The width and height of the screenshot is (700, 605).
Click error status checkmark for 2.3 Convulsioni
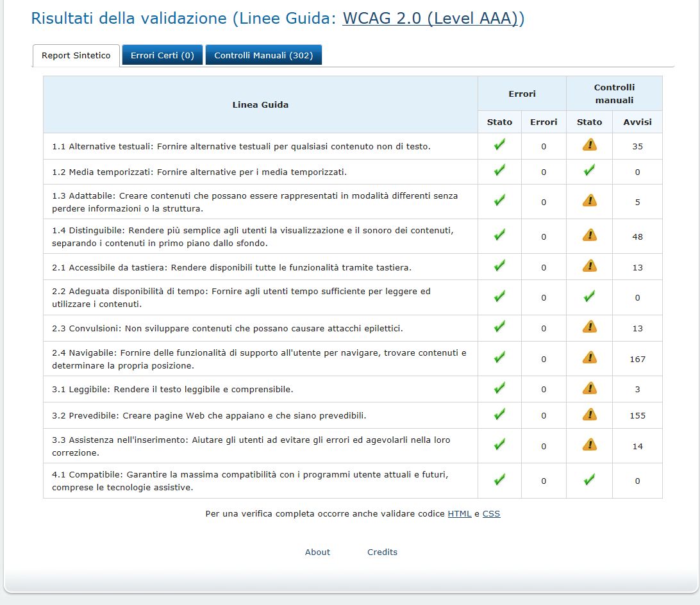(x=499, y=327)
